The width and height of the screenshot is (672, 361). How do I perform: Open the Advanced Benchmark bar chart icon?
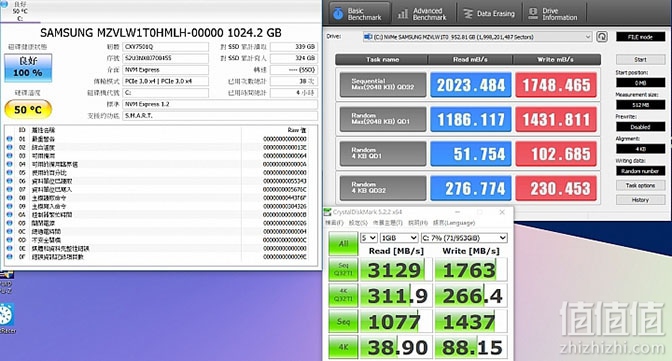(x=403, y=14)
